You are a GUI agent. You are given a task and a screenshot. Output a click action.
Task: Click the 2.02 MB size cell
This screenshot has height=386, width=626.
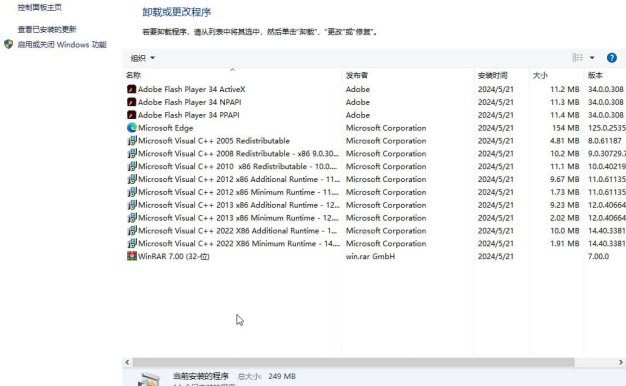pos(565,218)
